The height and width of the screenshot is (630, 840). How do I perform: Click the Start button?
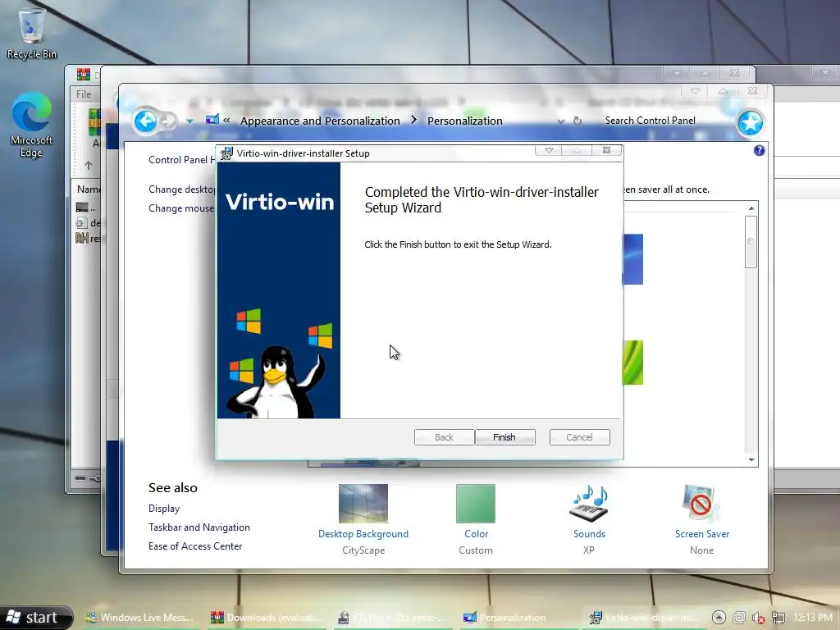click(x=36, y=618)
